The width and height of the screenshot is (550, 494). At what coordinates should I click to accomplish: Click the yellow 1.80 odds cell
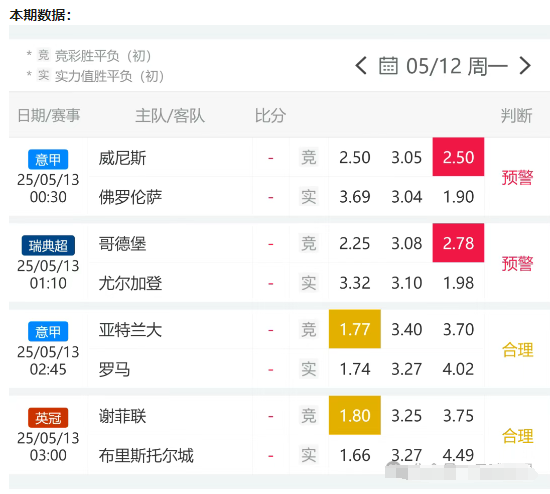click(x=355, y=415)
